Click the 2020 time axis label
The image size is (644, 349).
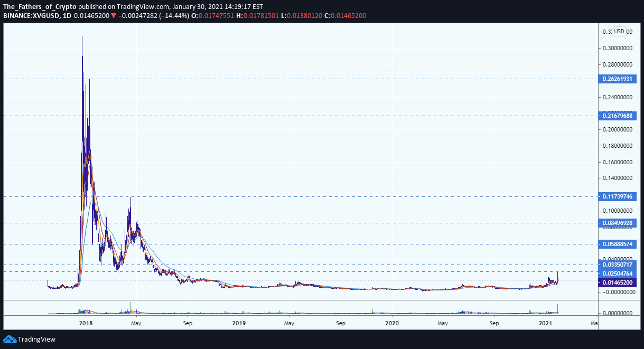(x=392, y=323)
